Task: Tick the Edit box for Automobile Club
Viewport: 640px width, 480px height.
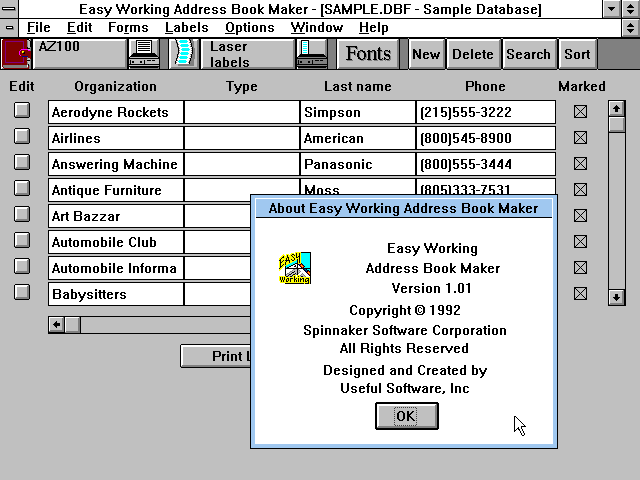Action: coord(22,240)
